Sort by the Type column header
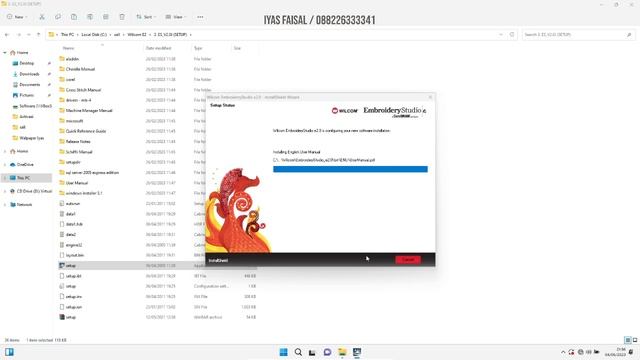640x360 pixels. tap(198, 48)
